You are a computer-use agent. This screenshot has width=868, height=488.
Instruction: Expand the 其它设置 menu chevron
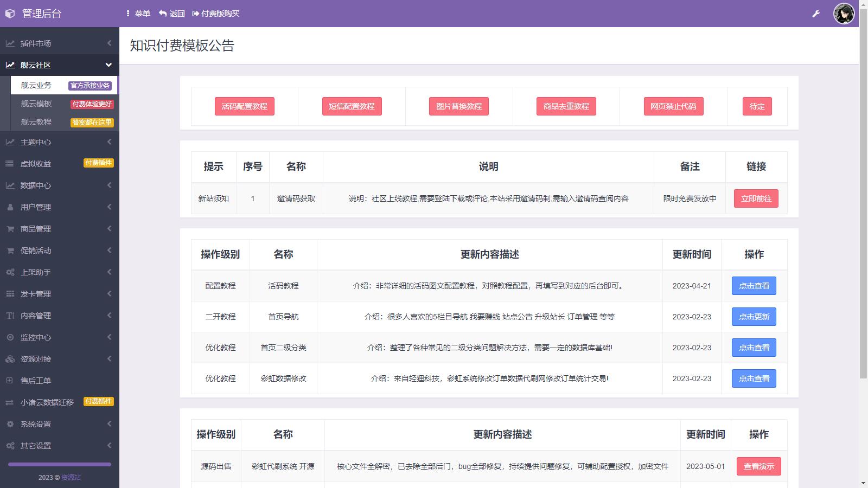pos(109,446)
